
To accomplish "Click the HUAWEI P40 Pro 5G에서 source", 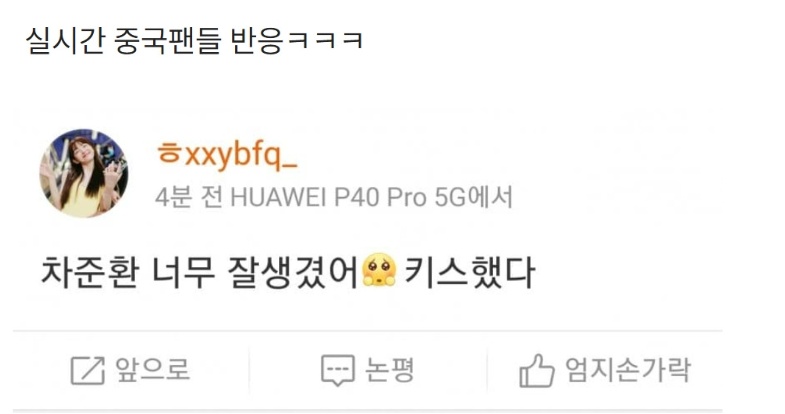I will click(x=371, y=197).
